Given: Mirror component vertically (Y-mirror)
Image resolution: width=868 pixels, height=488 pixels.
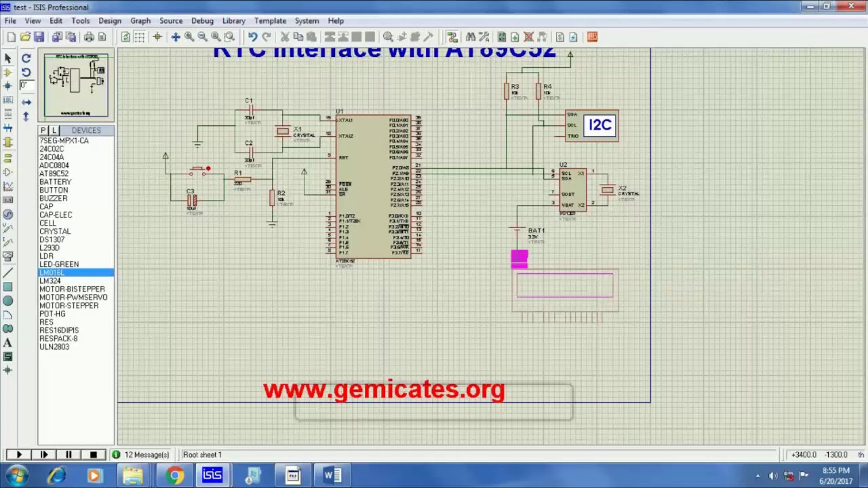Looking at the screenshot, I should click(26, 116).
